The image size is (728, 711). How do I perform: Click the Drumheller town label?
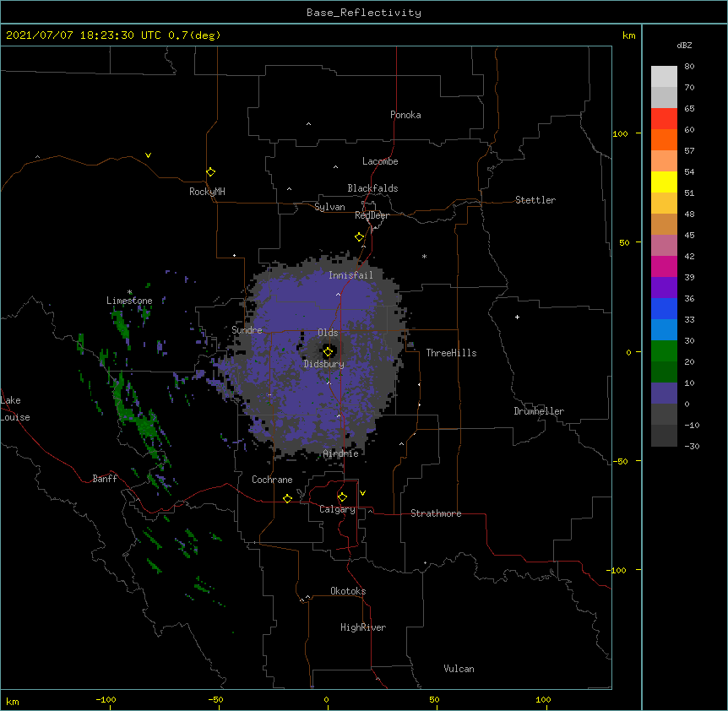click(x=539, y=411)
